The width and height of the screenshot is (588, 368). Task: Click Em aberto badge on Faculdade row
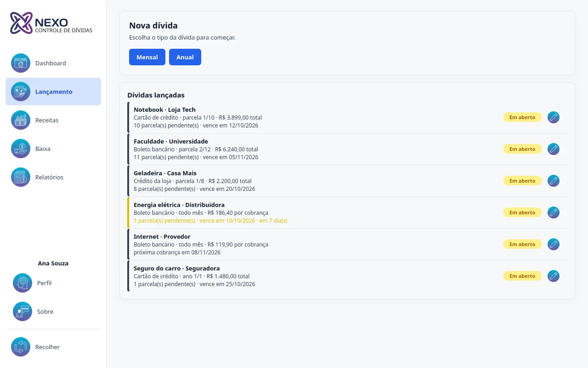click(x=522, y=149)
